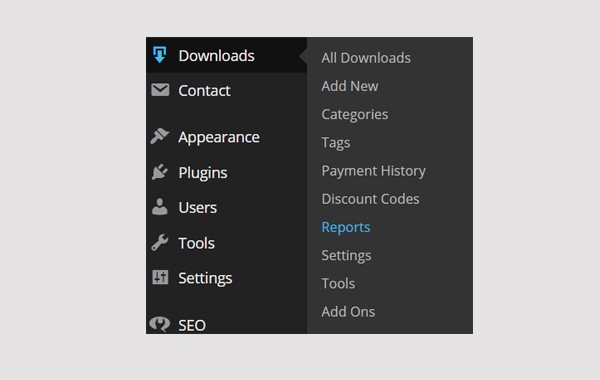Click the Users person icon
Screen dimensions: 600x380
[x=160, y=207]
